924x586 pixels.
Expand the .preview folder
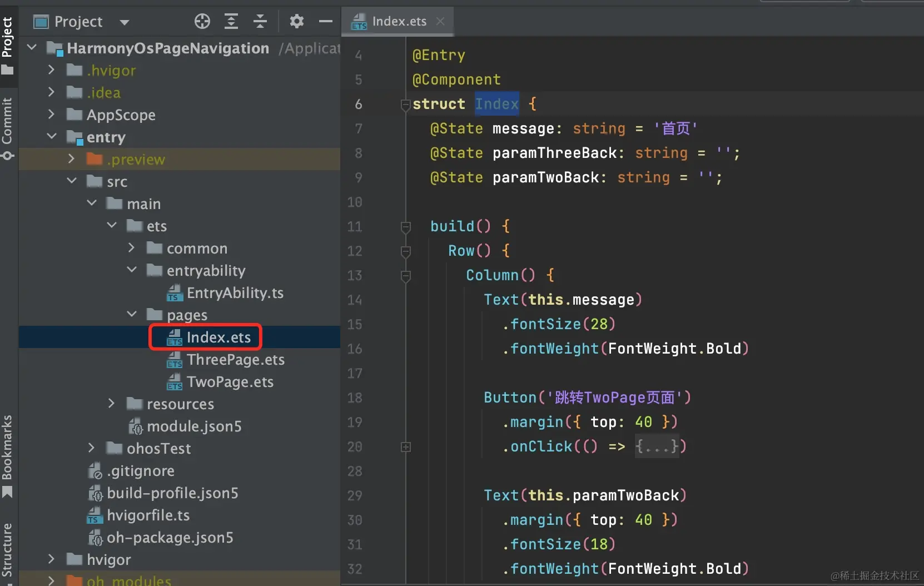pyautogui.click(x=72, y=159)
